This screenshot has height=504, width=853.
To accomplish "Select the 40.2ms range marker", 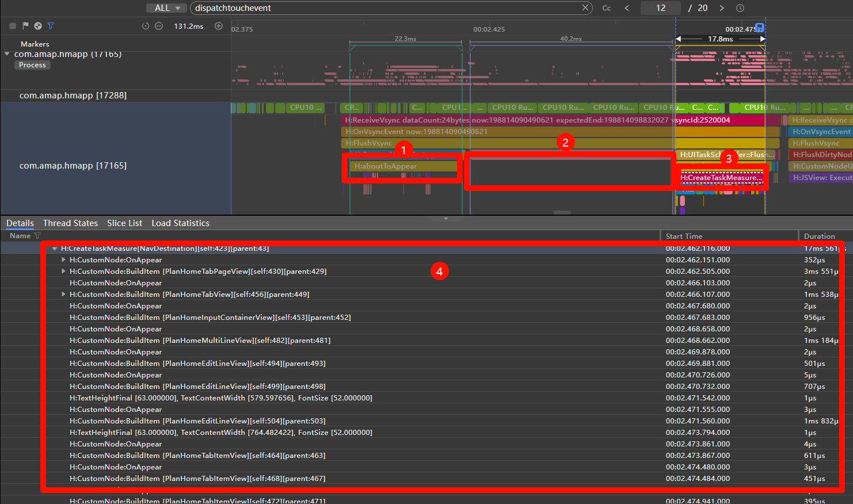I will (x=571, y=39).
